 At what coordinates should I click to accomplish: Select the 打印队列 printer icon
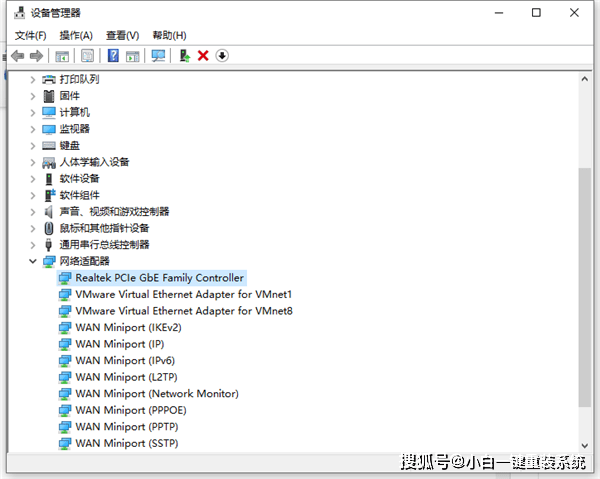click(49, 80)
